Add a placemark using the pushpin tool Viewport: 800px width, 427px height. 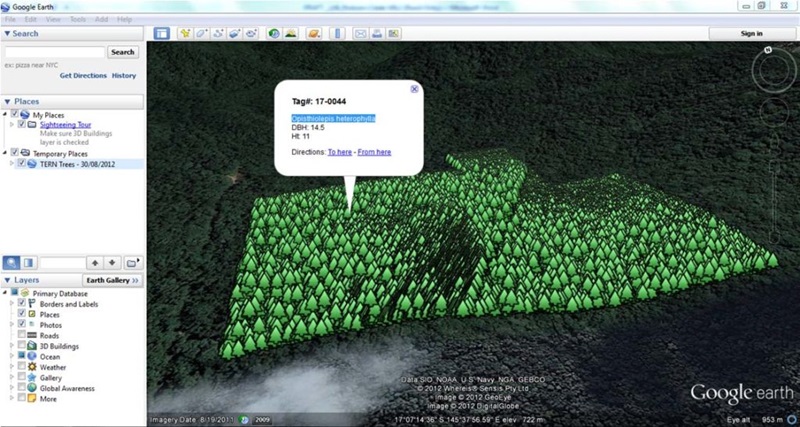[x=185, y=34]
